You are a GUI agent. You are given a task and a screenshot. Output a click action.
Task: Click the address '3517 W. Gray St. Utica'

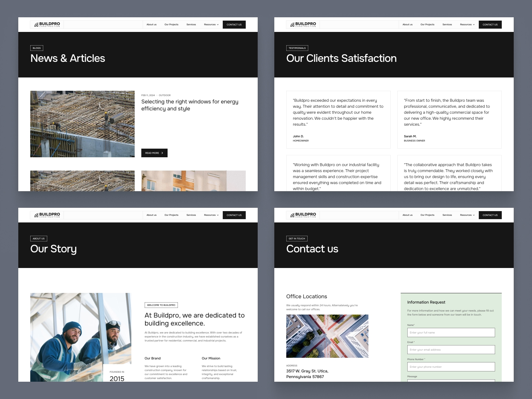coord(307,371)
